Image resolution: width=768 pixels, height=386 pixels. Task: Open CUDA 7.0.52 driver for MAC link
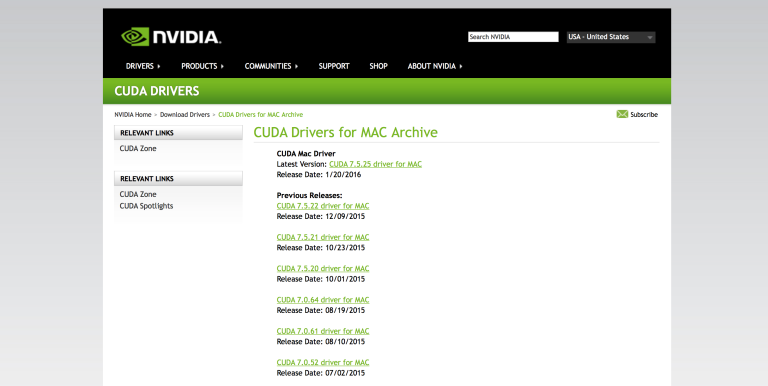pos(323,362)
